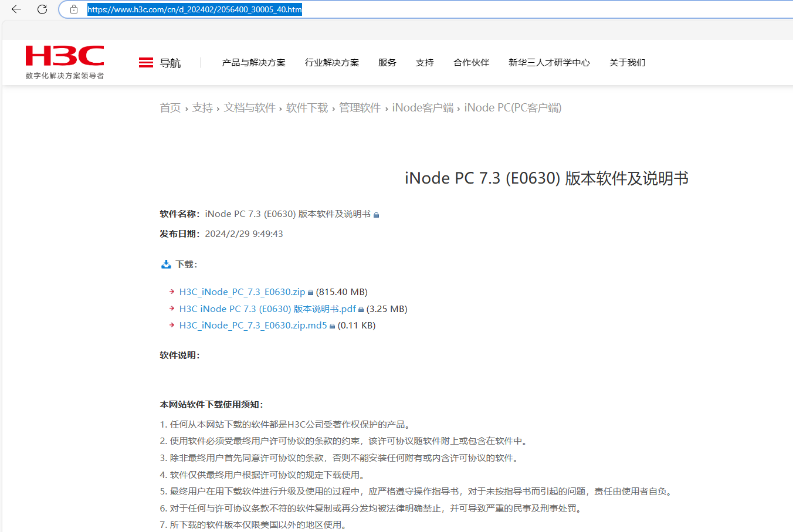Screen dimensions: 793x532
Task: Open 产品与解决方案 in the top navigation
Action: 254,63
